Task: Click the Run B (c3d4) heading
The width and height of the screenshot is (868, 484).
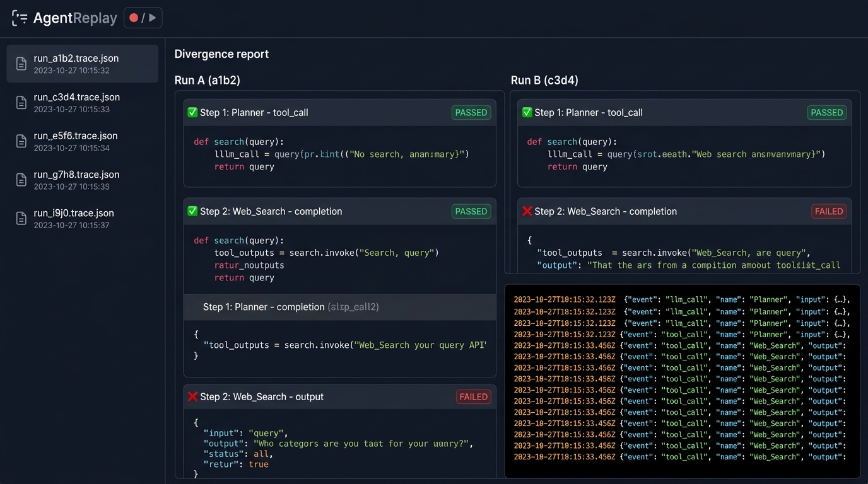Action: [544, 80]
